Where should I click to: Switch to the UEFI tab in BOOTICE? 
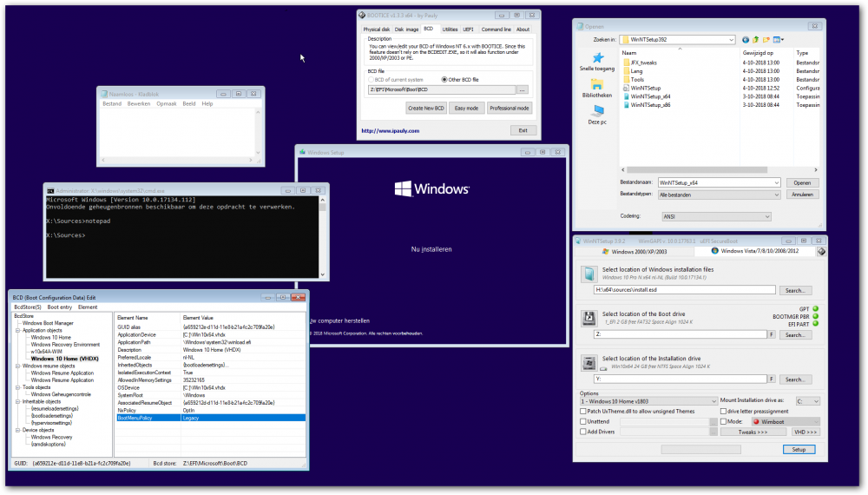[468, 30]
